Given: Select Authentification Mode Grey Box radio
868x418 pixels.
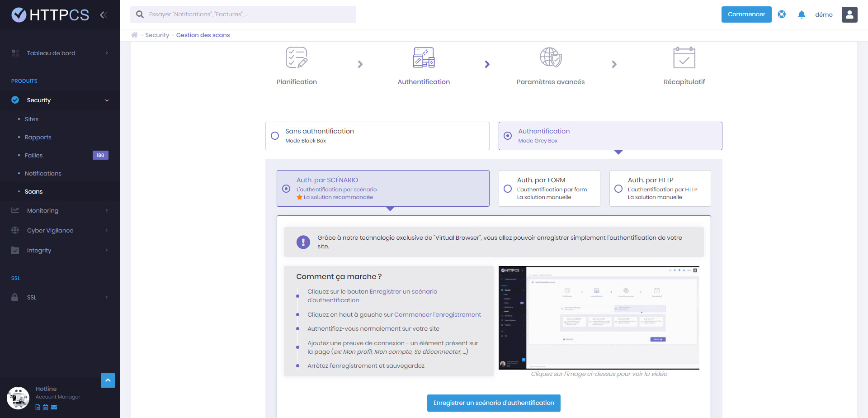Looking at the screenshot, I should coord(508,136).
